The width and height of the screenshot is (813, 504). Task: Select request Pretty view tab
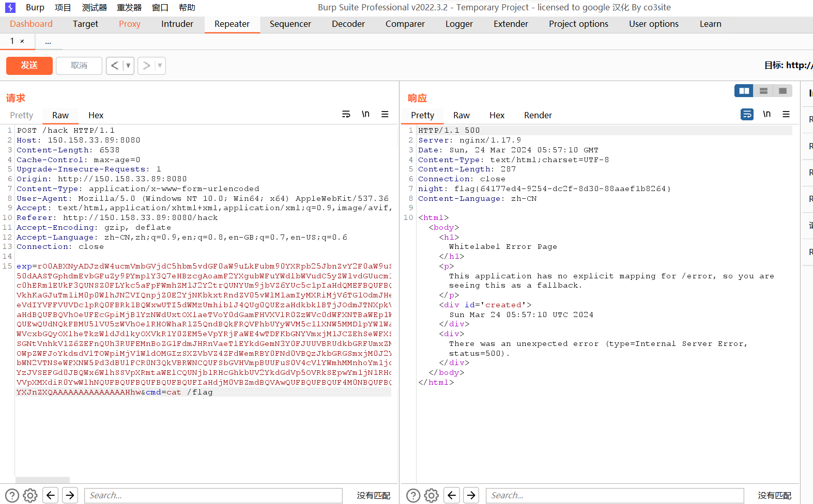click(22, 115)
